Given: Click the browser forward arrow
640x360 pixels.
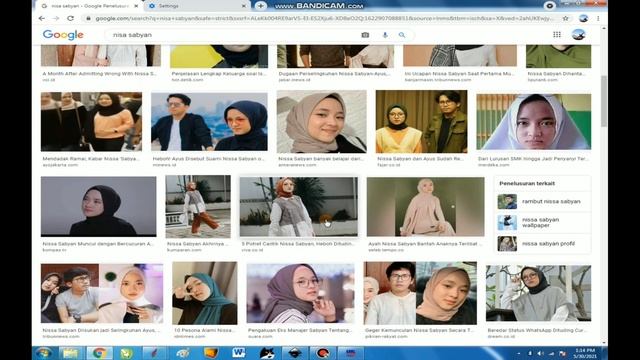Looking at the screenshot, I should point(56,18).
